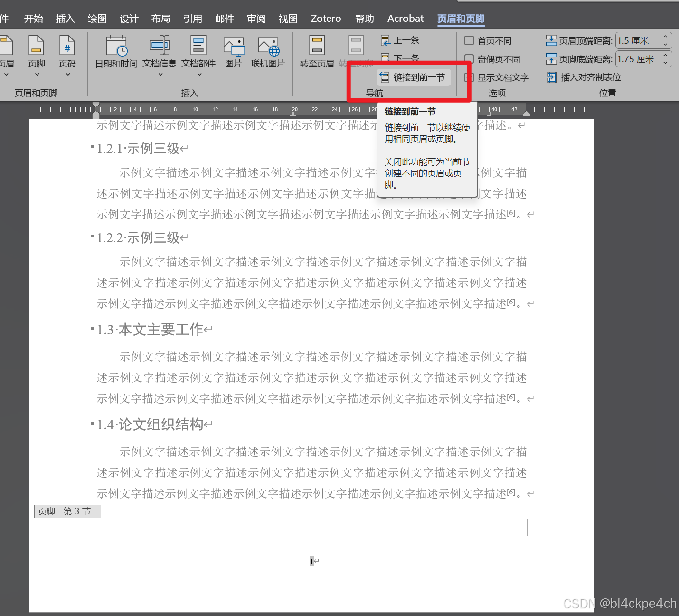Open the 设计 ribbon tab
This screenshot has height=616, width=679.
click(x=129, y=19)
